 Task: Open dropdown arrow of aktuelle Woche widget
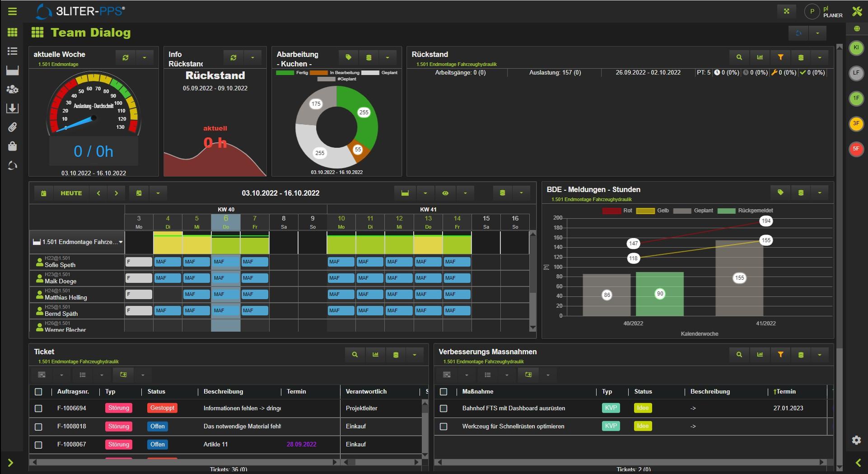click(x=145, y=58)
